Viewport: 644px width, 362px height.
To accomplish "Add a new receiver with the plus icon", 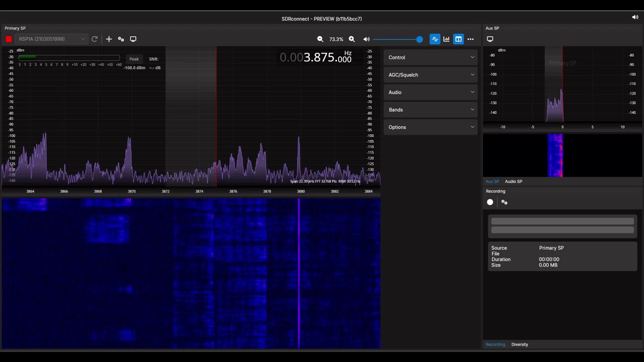I will [109, 39].
